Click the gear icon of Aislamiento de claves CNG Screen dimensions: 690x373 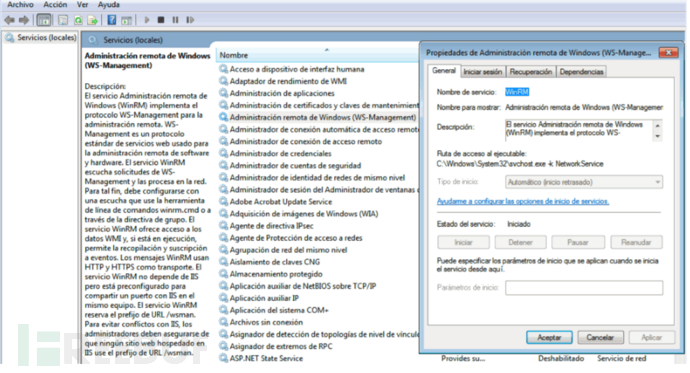pyautogui.click(x=224, y=262)
